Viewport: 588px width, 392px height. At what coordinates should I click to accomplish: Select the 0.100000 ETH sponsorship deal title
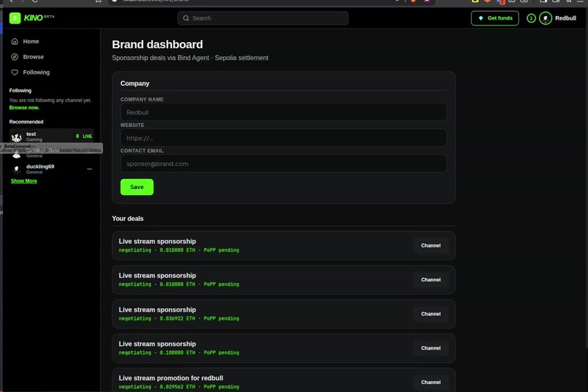point(157,344)
